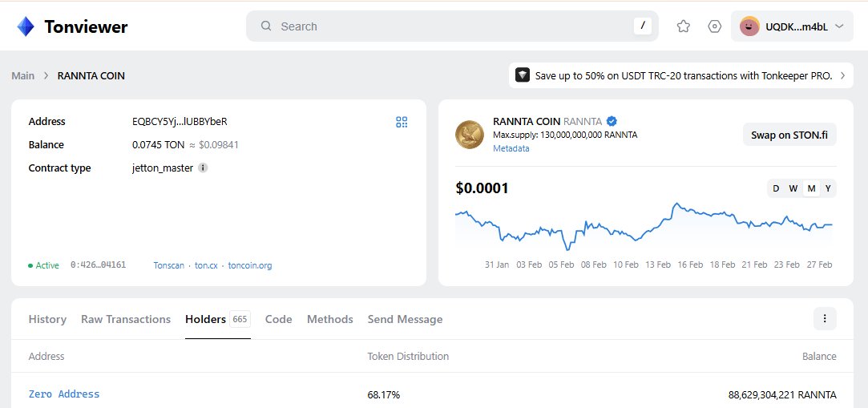Click the address EQBCY5Yj...lUBBYbeR

click(180, 122)
